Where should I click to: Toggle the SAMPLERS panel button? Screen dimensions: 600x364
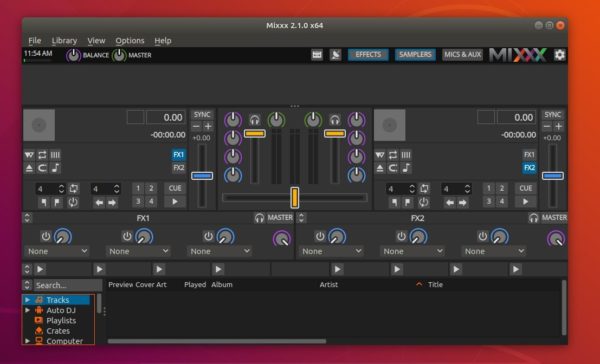click(x=415, y=55)
